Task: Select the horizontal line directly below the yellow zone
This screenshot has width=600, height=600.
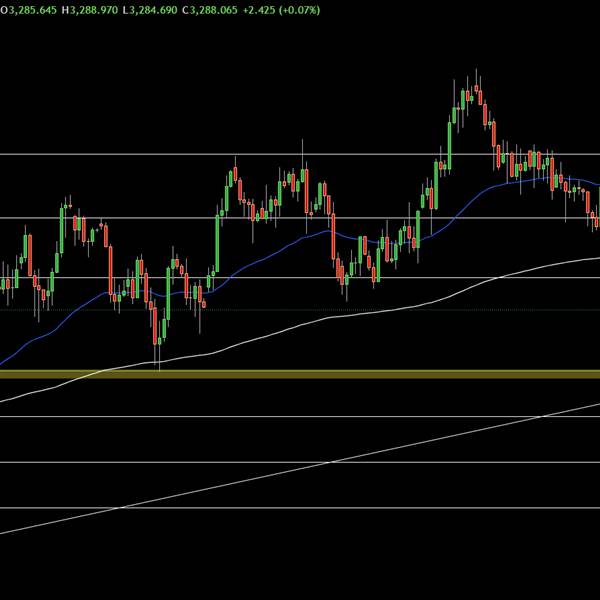Action: pyautogui.click(x=300, y=416)
